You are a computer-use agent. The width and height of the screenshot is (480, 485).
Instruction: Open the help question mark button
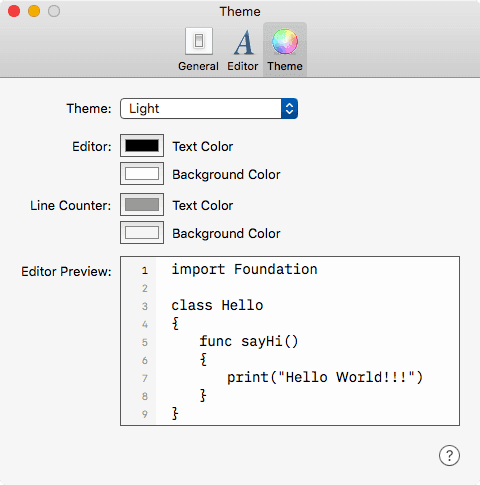tap(449, 455)
